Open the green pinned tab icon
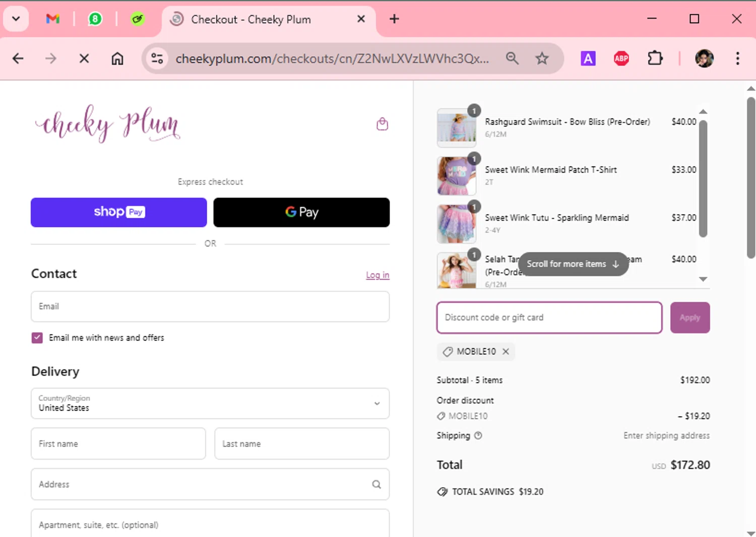The width and height of the screenshot is (756, 537). coord(138,19)
